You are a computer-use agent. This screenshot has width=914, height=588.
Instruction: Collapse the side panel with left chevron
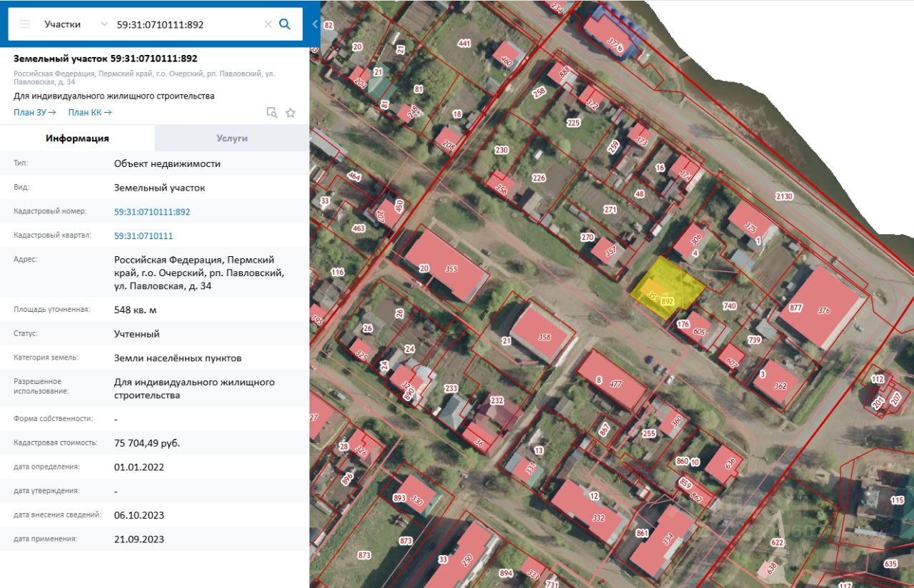315,24
